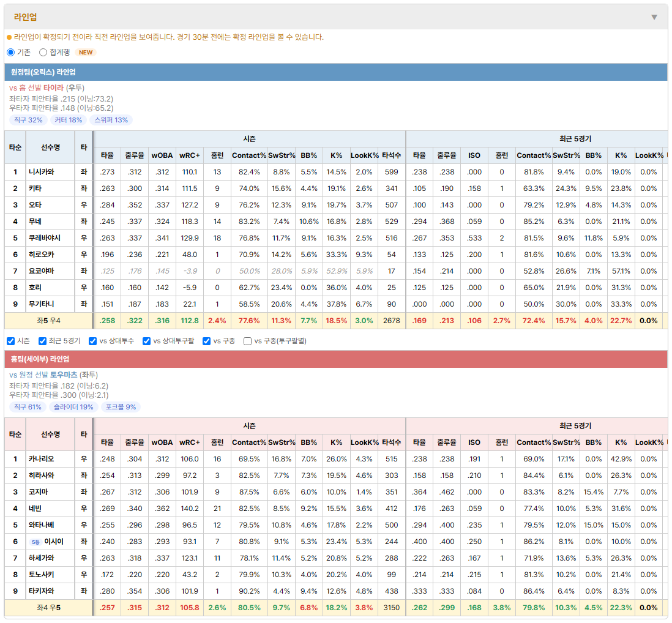
Task: Collapse the 라인업 panel arrow
Action: tap(654, 17)
